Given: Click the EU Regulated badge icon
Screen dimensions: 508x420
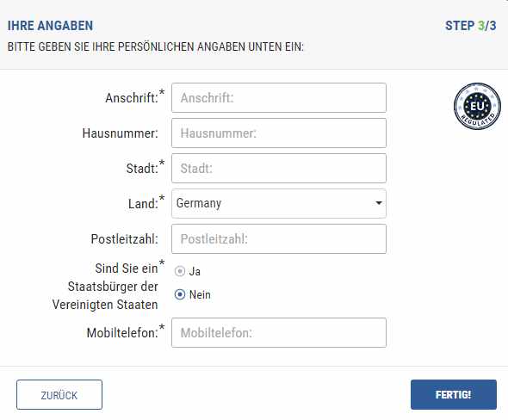Looking at the screenshot, I should [477, 106].
